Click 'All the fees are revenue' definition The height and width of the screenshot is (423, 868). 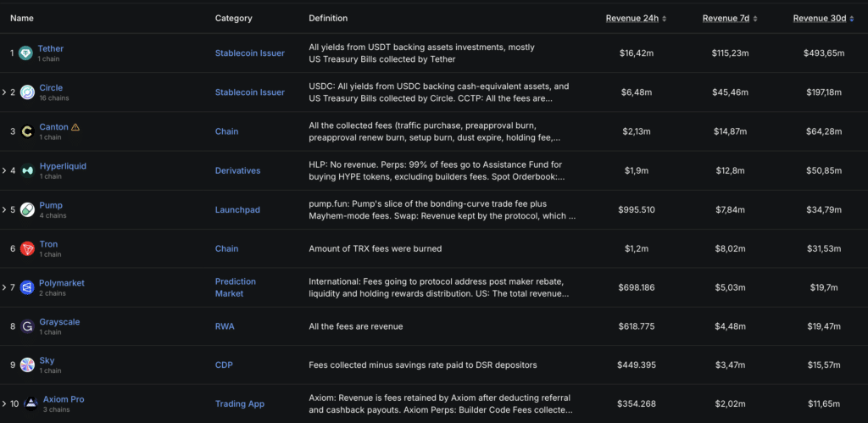tap(356, 326)
